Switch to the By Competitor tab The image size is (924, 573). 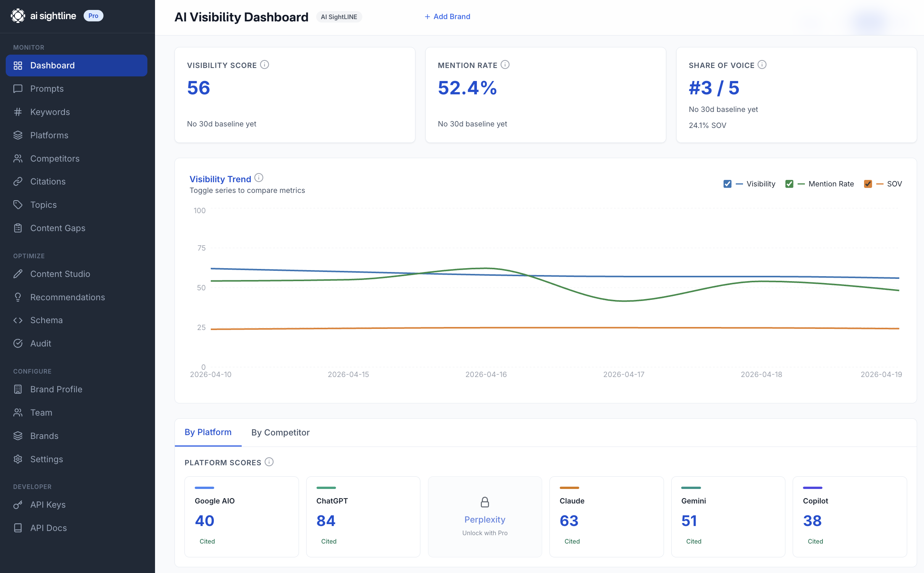coord(280,432)
